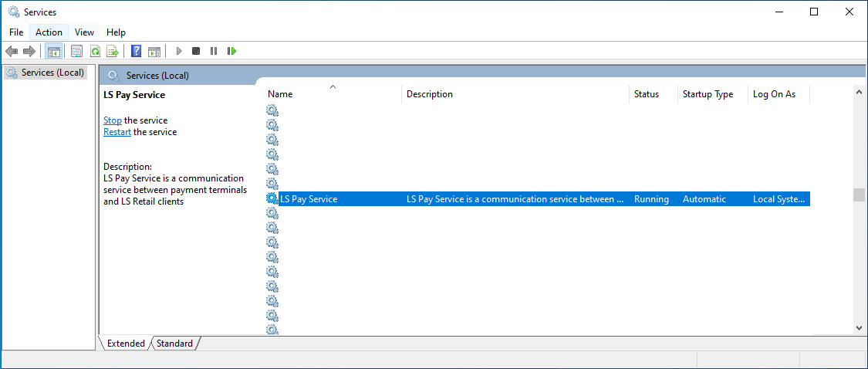
Task: Click the Back arrow in toolbar
Action: pos(11,52)
